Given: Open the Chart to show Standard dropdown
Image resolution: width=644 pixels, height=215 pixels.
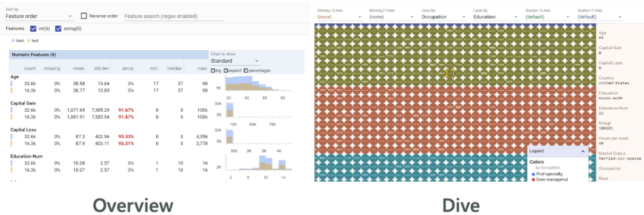Looking at the screenshot, I should (x=235, y=61).
